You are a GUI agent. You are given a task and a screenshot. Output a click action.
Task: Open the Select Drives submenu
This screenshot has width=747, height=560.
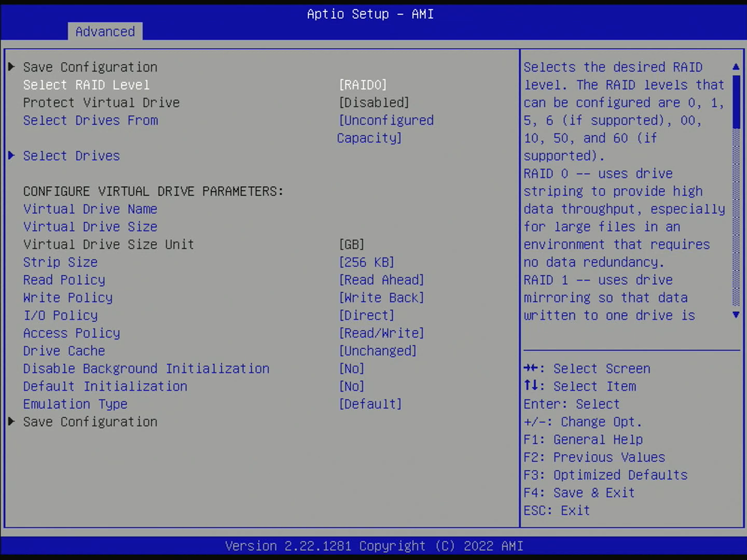pos(72,156)
